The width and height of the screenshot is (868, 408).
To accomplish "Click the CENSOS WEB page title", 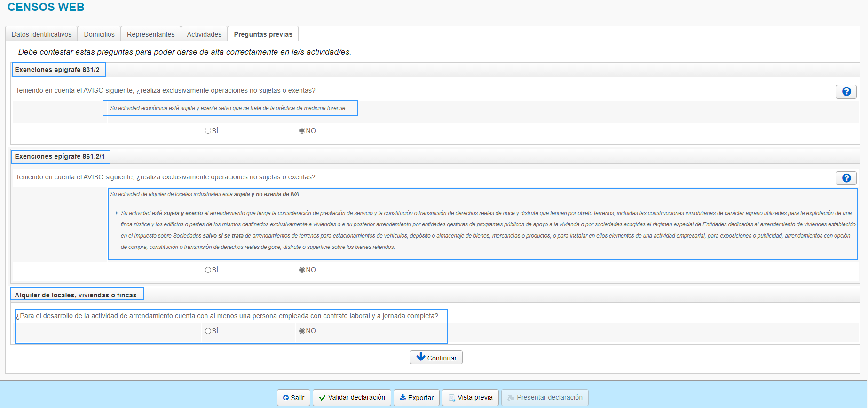I will (x=46, y=7).
